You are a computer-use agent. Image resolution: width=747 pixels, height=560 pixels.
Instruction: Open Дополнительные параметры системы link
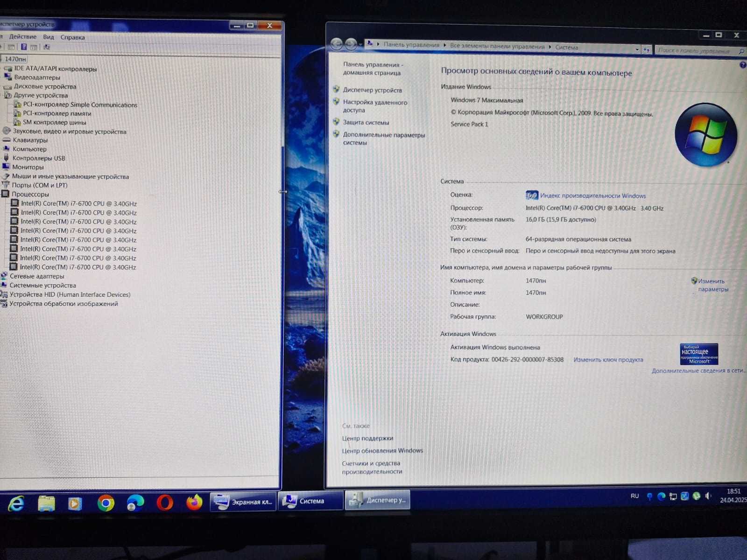coord(384,139)
